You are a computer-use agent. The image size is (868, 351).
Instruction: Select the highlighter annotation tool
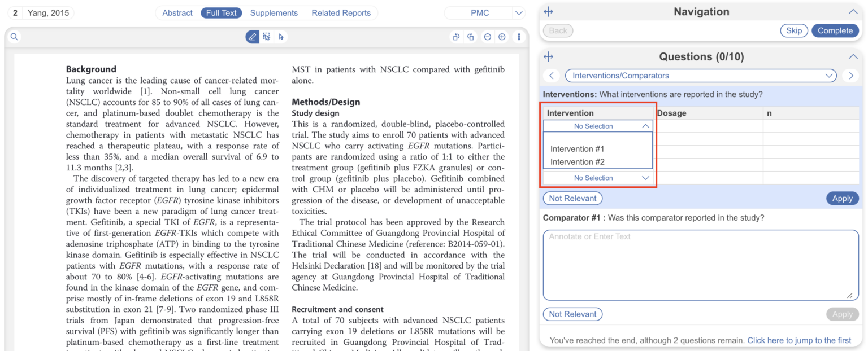click(x=252, y=36)
